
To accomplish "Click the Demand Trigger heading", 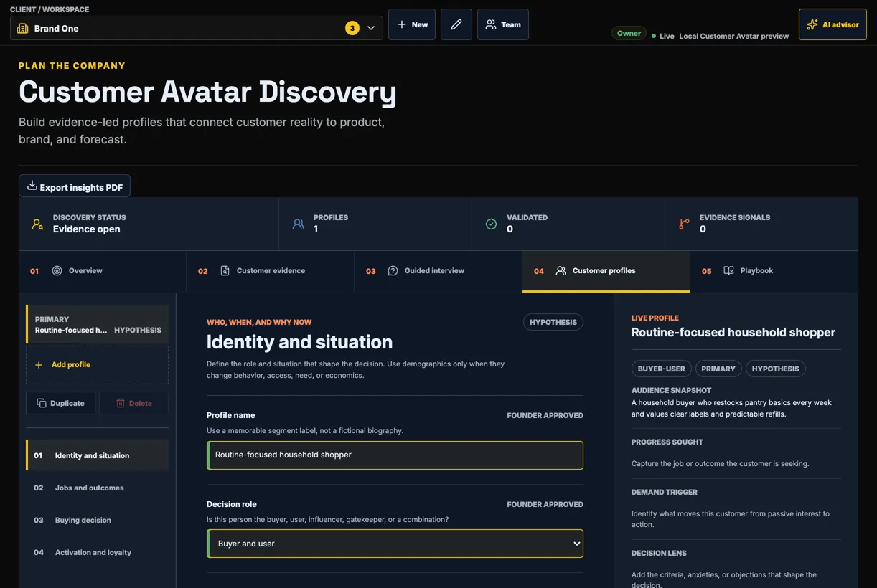I will [x=665, y=492].
